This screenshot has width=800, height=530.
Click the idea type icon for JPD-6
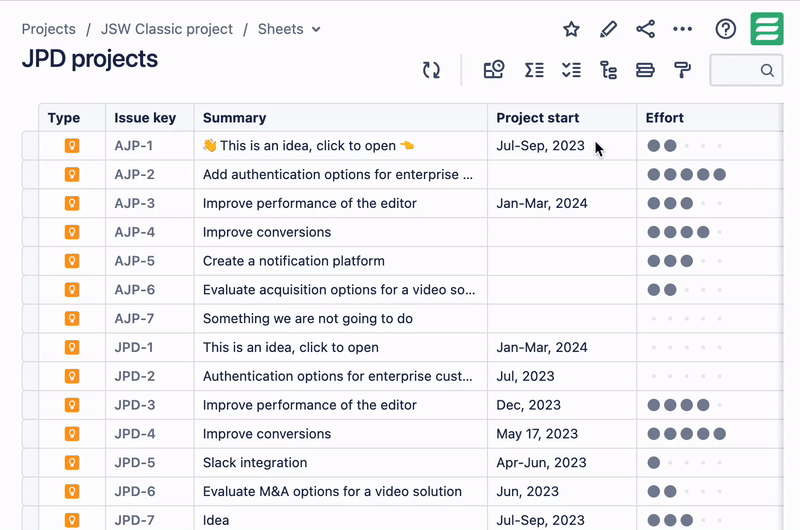coord(72,491)
